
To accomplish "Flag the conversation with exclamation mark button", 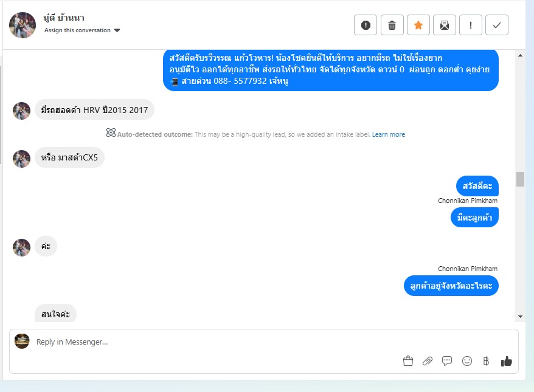I will tap(471, 25).
